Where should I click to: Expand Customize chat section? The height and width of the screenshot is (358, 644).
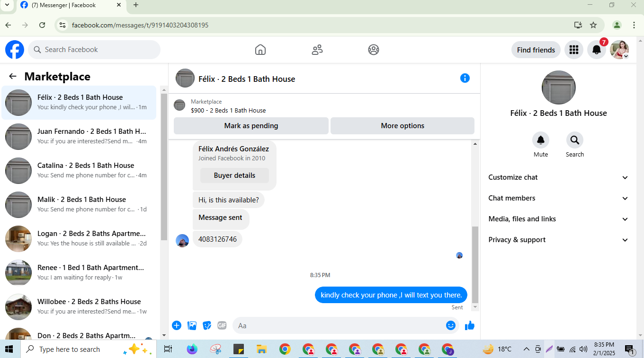pos(559,177)
